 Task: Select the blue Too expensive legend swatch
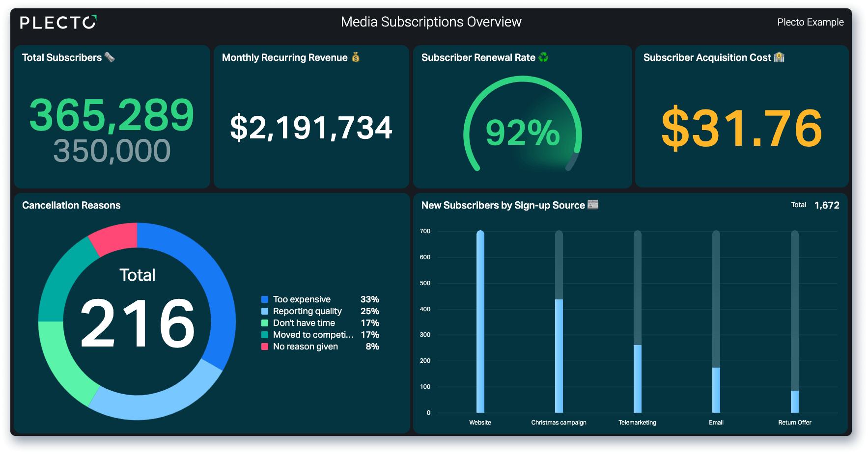coord(265,299)
